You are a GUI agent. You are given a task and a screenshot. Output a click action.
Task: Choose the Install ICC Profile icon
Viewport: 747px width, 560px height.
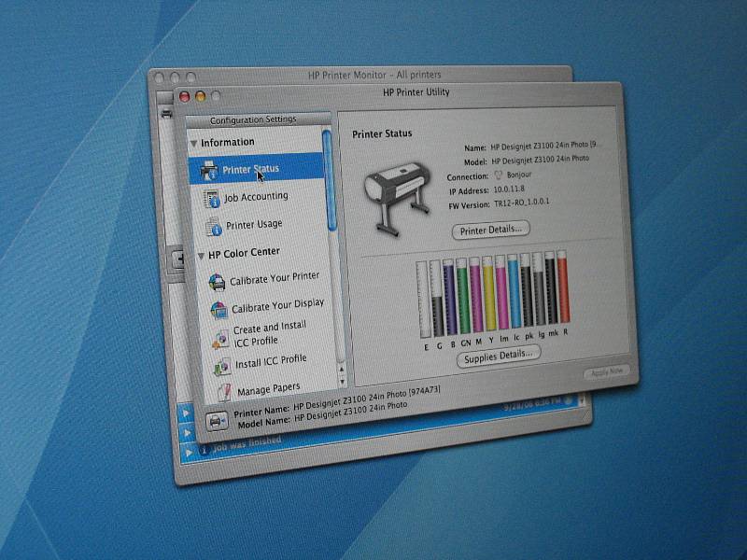[x=222, y=367]
